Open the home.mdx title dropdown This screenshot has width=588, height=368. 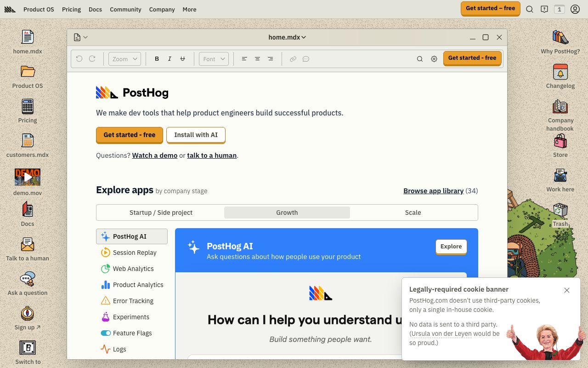click(287, 37)
